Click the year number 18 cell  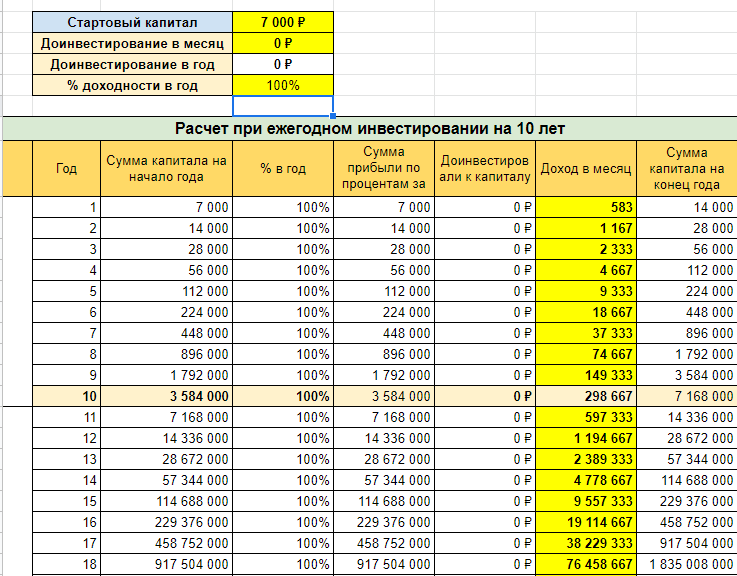click(66, 564)
